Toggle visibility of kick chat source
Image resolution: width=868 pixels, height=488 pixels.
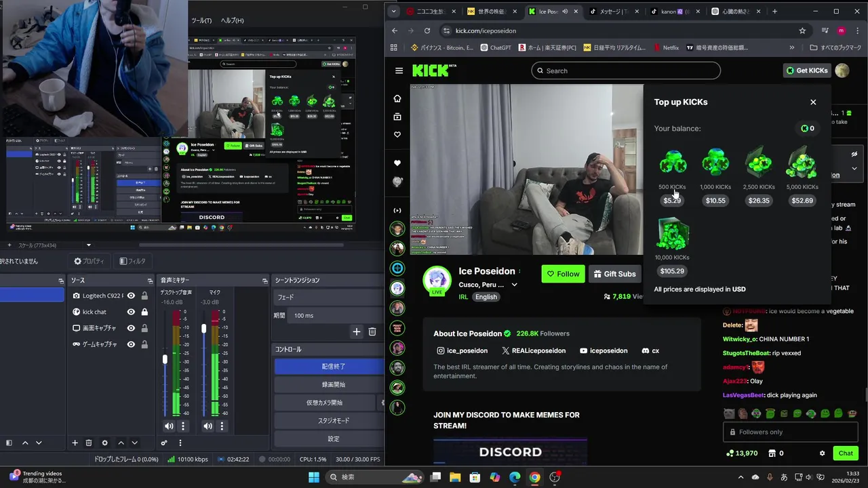click(131, 312)
